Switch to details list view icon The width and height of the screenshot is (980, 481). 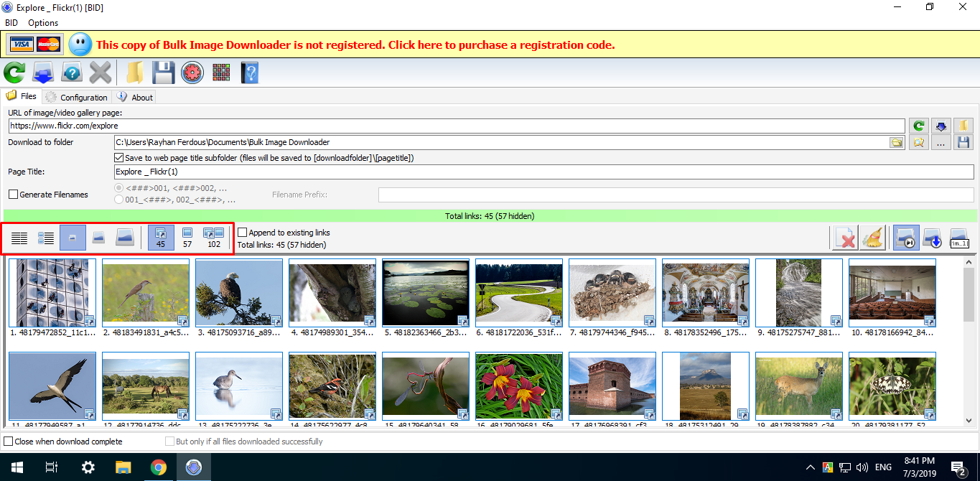pos(46,238)
